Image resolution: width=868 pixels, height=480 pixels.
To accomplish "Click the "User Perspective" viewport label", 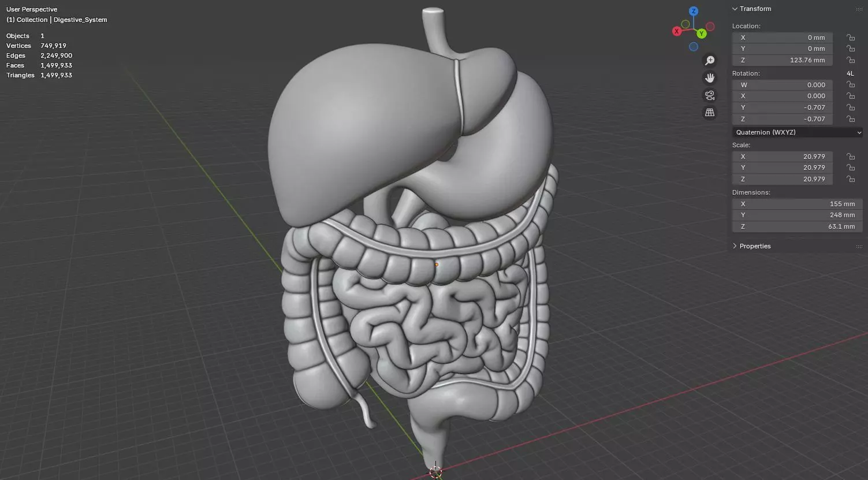I will click(32, 9).
